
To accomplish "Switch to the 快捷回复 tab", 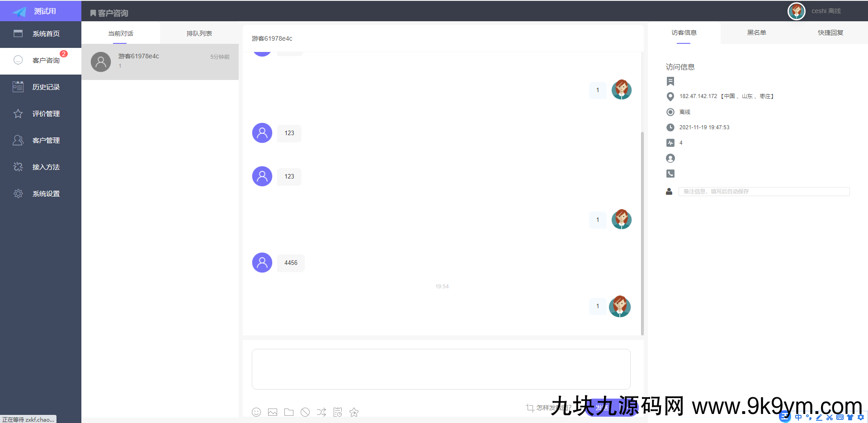I will (830, 33).
